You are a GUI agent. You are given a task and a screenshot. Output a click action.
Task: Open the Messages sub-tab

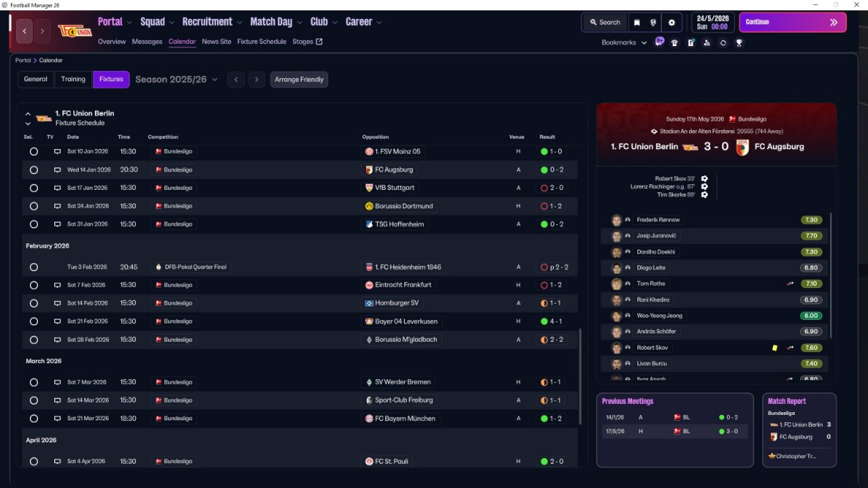[x=147, y=41]
